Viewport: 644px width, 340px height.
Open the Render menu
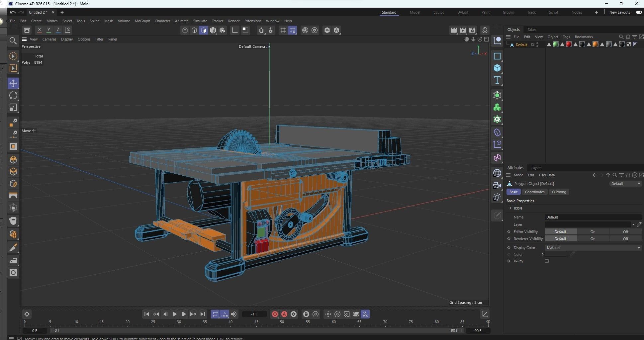pyautogui.click(x=234, y=21)
